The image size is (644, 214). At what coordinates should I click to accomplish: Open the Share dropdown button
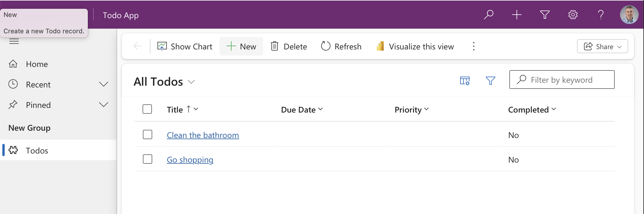[602, 46]
